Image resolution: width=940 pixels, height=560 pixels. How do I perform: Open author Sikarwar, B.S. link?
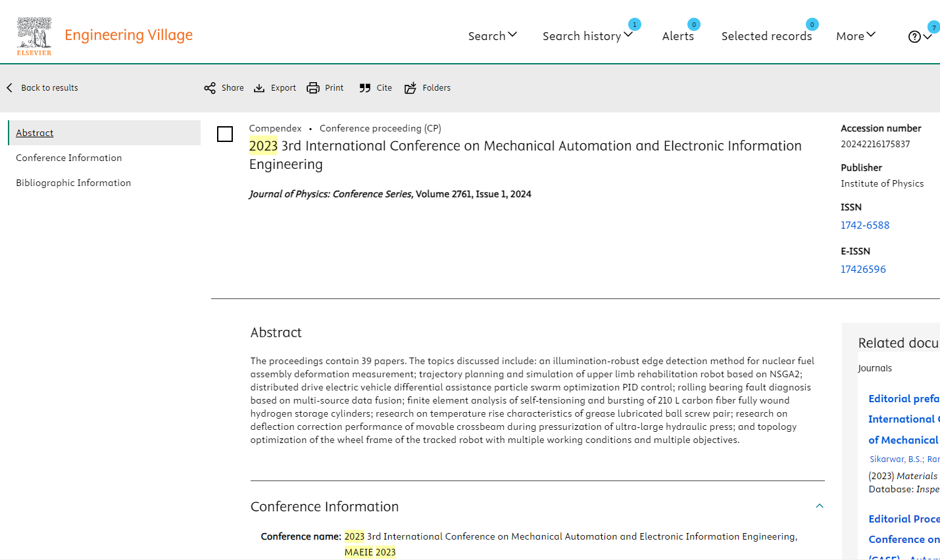[x=897, y=459]
